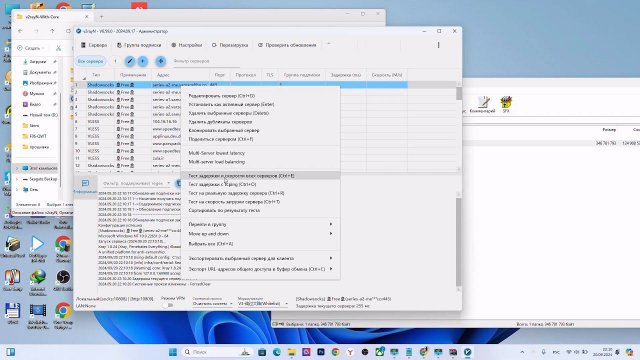
Task: Click the Группа подписки toolbar button
Action: (139, 45)
